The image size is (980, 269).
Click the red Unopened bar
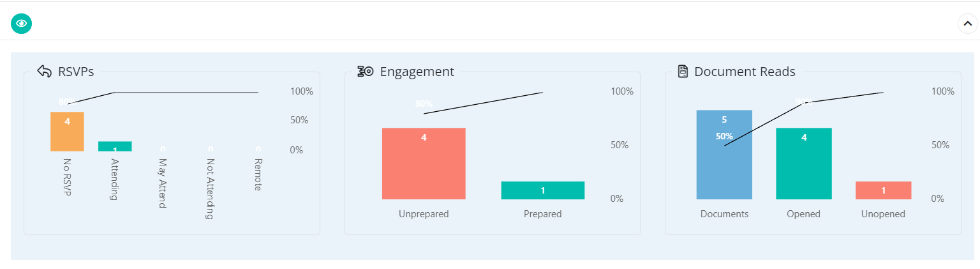pyautogui.click(x=884, y=190)
